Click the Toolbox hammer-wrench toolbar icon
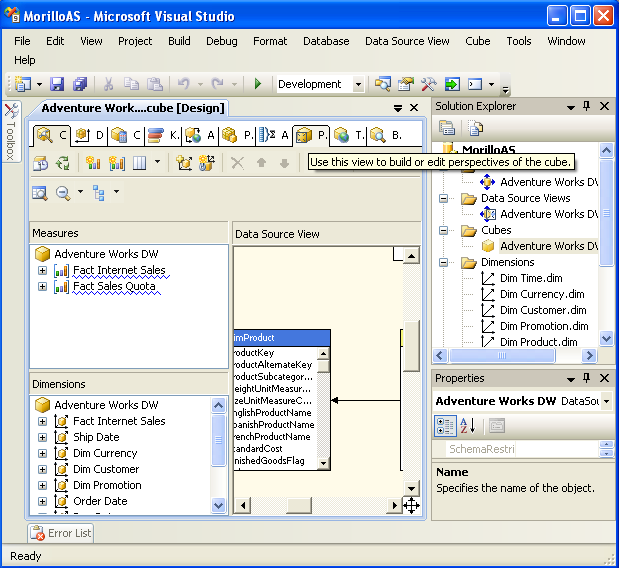This screenshot has width=619, height=568. (x=428, y=84)
